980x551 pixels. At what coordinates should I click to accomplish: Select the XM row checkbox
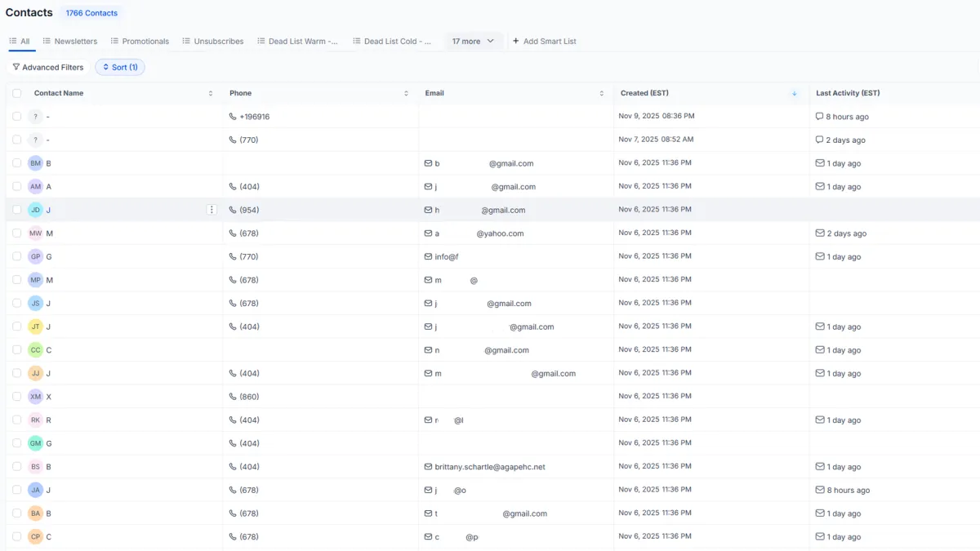17,397
